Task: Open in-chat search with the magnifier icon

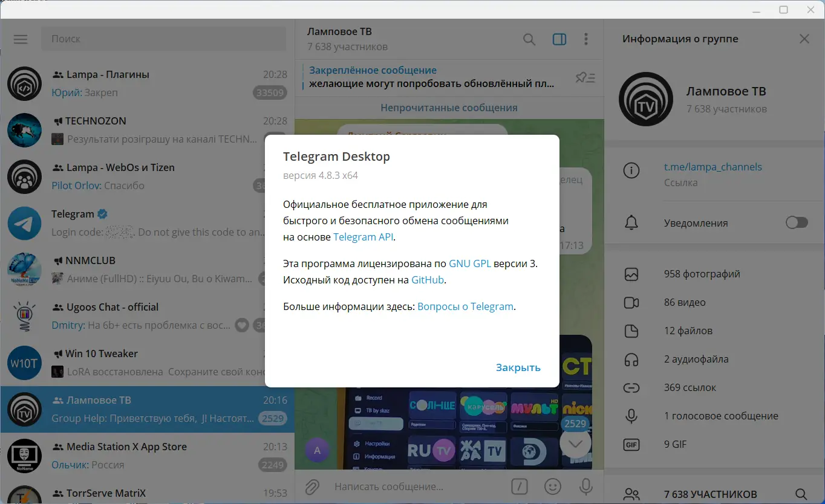Action: click(x=529, y=39)
